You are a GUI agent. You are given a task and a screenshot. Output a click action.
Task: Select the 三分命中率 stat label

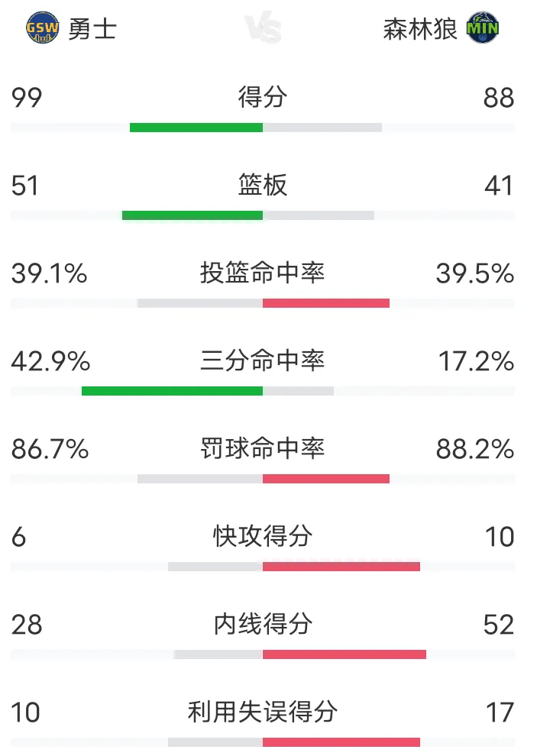tap(263, 360)
